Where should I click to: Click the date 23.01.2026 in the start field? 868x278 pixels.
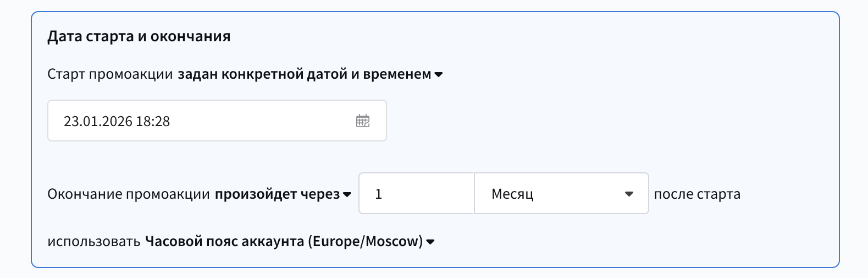98,121
